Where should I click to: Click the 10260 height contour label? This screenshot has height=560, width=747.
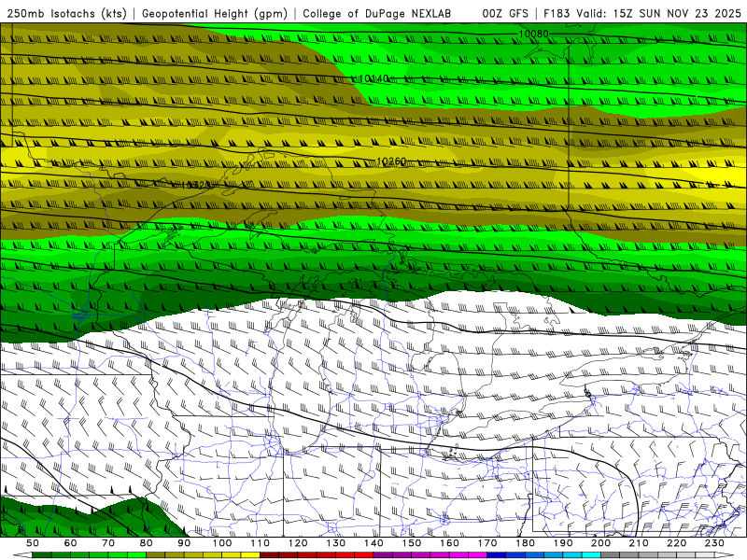391,161
